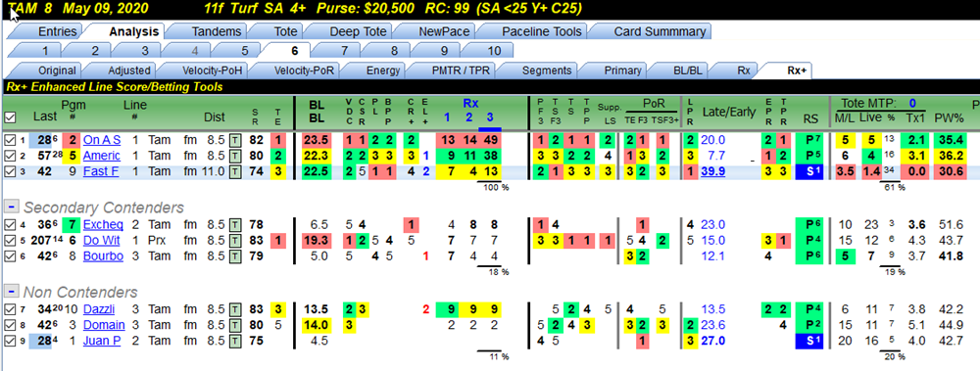Click Juan P's S1 running style badge
The image size is (980, 371).
[810, 341]
